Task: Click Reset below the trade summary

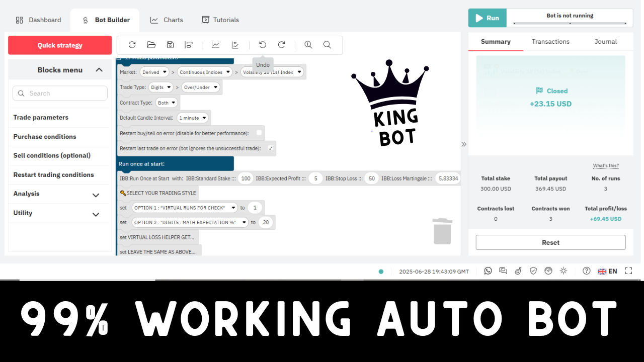Action: click(x=550, y=242)
